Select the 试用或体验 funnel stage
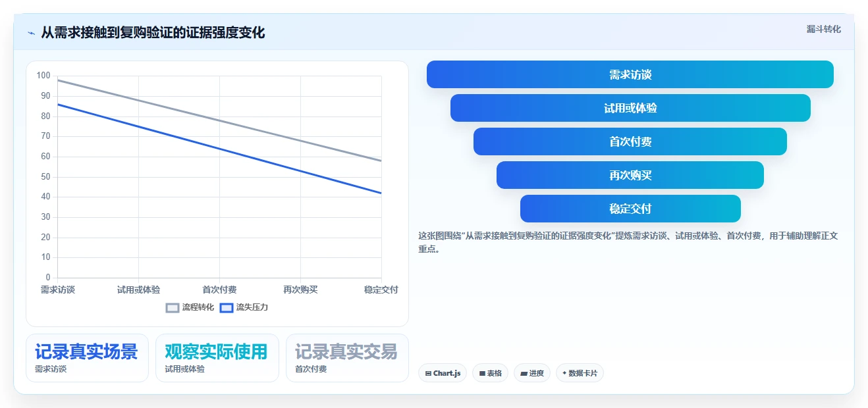This screenshot has height=408, width=868. click(x=630, y=108)
